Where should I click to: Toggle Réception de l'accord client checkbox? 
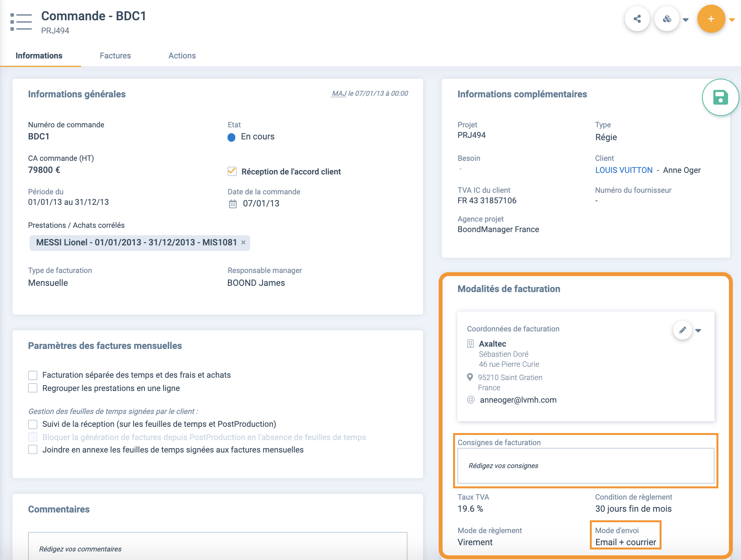232,171
